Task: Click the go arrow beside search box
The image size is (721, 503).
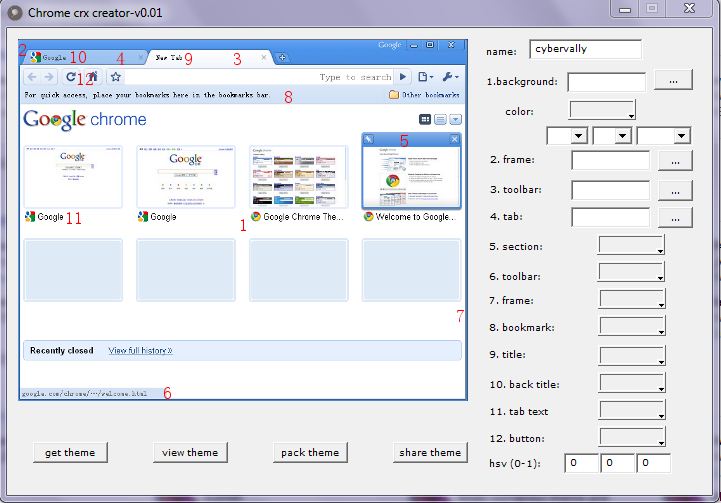Action: point(402,77)
